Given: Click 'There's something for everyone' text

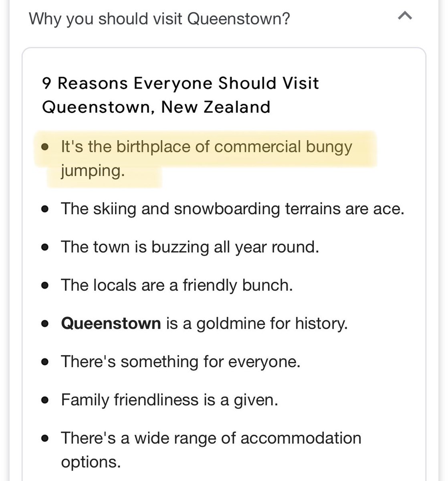Looking at the screenshot, I should point(180,362).
